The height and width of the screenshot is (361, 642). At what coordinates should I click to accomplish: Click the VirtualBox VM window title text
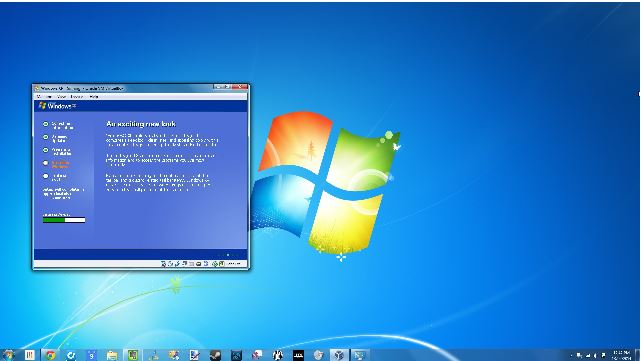point(82,88)
